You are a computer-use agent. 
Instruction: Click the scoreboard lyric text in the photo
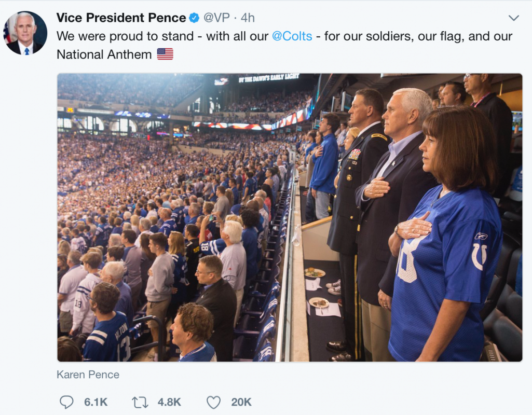tap(269, 78)
